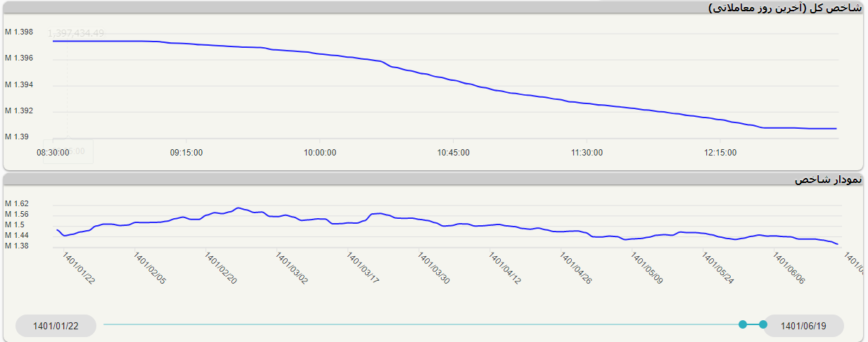Click the 1401/06/06 date axis label

[x=789, y=268]
